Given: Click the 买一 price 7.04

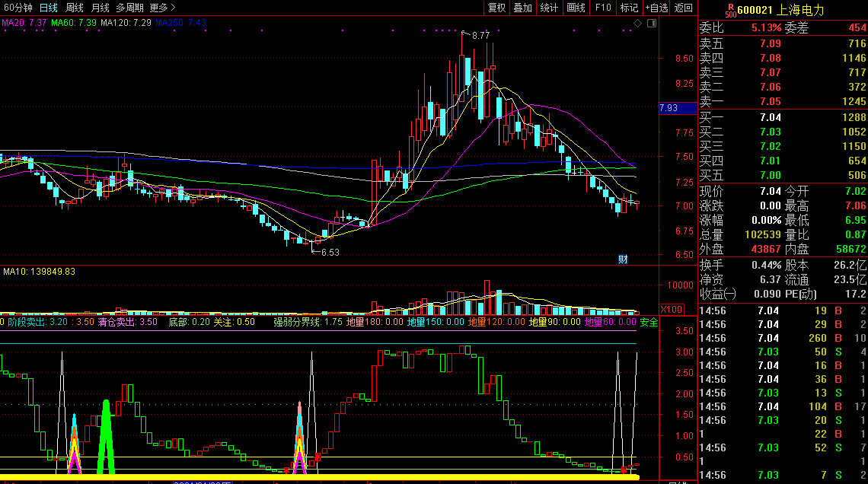Looking at the screenshot, I should pyautogui.click(x=771, y=117).
